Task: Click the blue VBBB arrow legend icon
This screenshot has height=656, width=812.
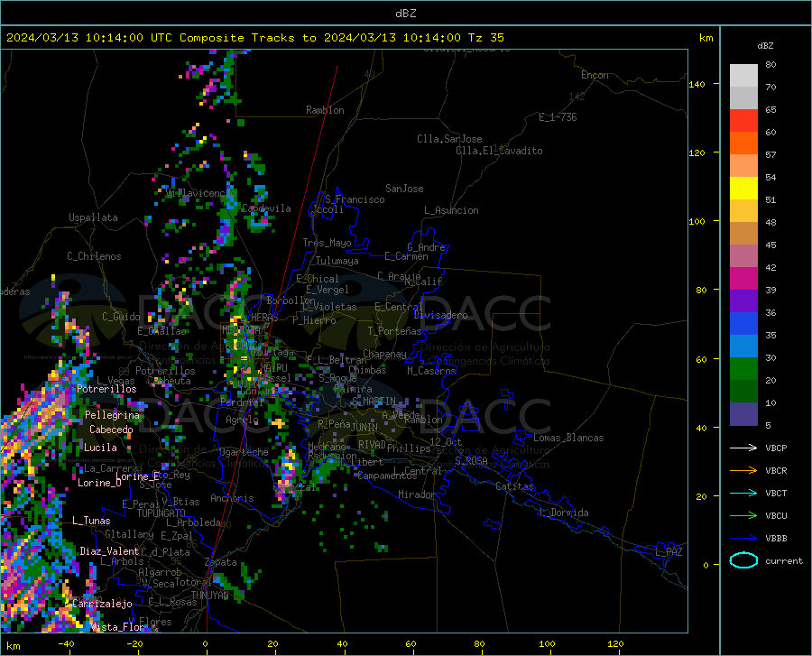Action: pyautogui.click(x=743, y=538)
